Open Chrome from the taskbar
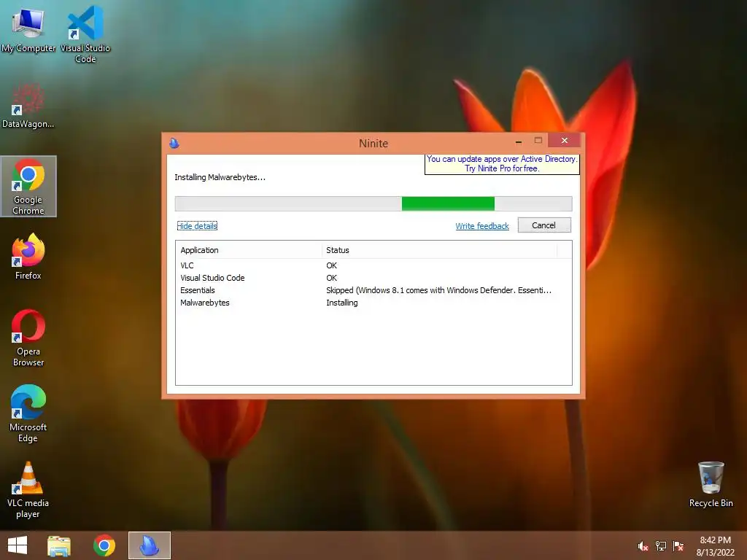747x560 pixels. (x=104, y=545)
